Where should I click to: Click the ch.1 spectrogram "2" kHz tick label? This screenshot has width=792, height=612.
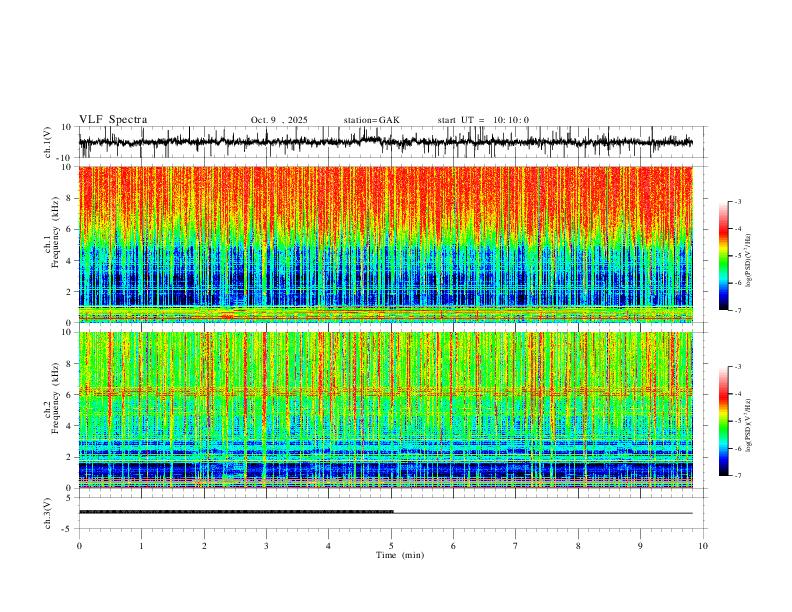click(x=70, y=291)
